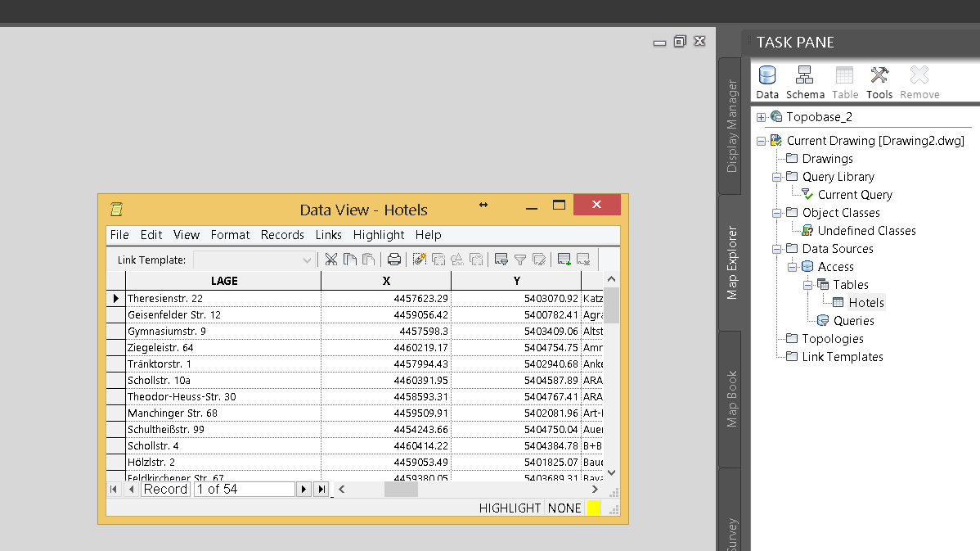Viewport: 980px width, 551px height.
Task: Click the record number field '1 of 54'
Action: (245, 489)
